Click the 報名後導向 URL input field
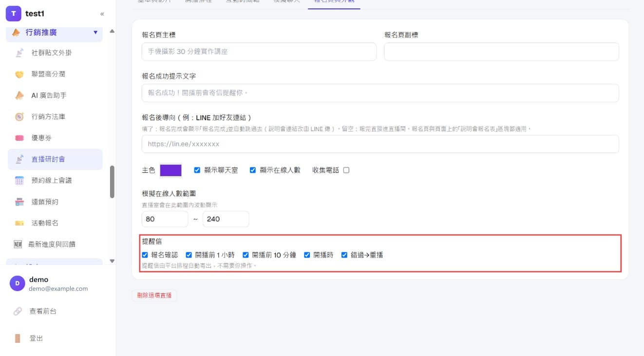The image size is (644, 356). [x=380, y=144]
